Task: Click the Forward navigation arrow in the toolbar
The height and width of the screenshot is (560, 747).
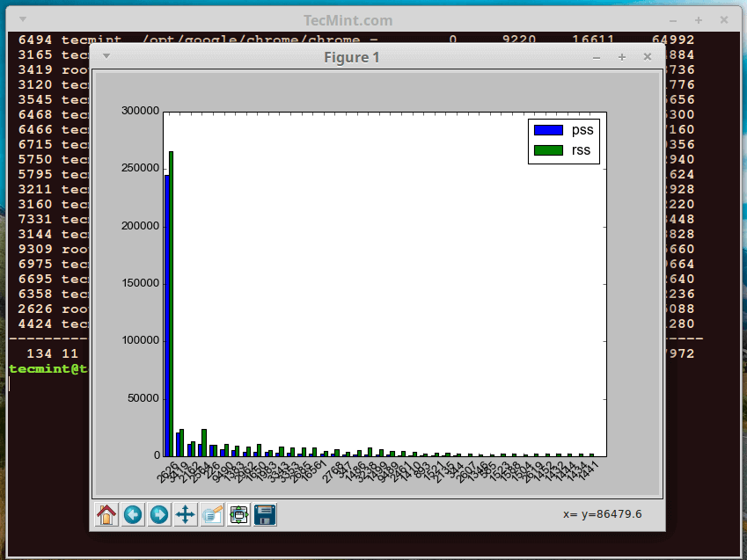Action: [159, 514]
